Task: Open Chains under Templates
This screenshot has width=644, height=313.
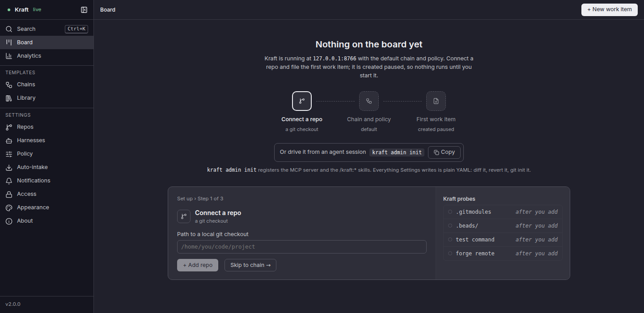Action: (x=47, y=85)
